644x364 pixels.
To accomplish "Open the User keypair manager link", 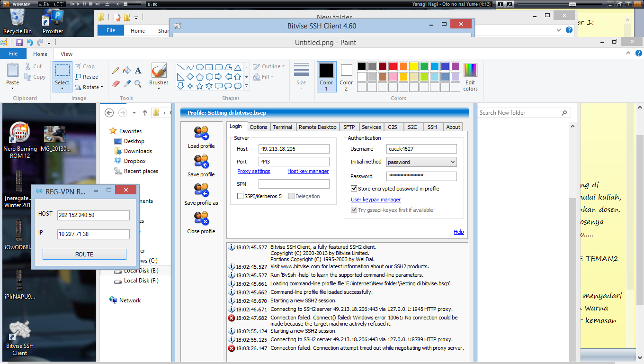I will (x=376, y=200).
